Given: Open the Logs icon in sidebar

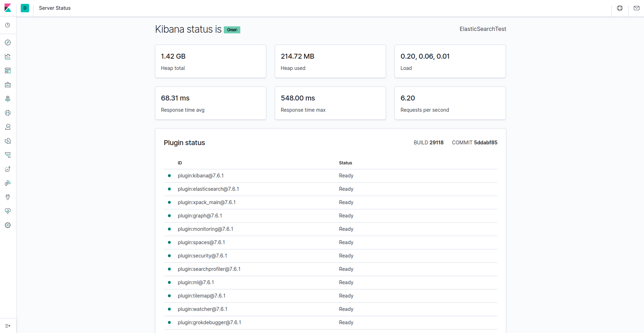Looking at the screenshot, I should click(x=8, y=155).
